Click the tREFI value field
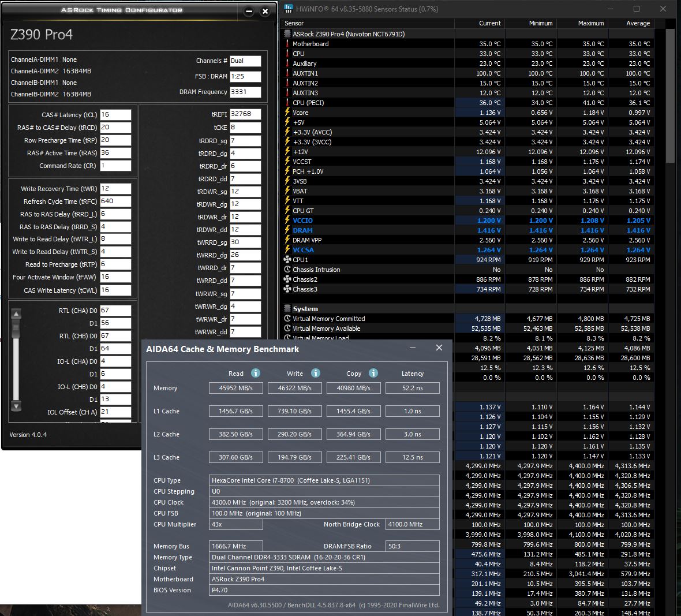This screenshot has width=681, height=616. tap(245, 114)
